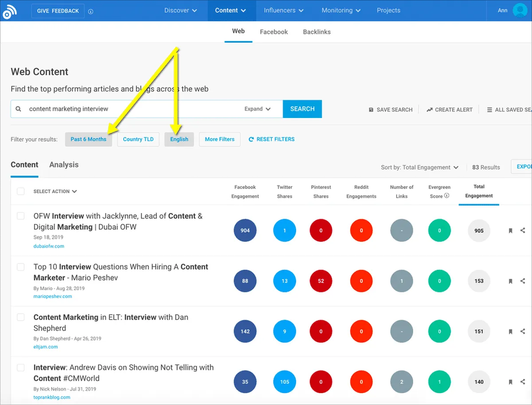Share the OFW Interview article
This screenshot has height=405, width=532.
[x=523, y=230]
